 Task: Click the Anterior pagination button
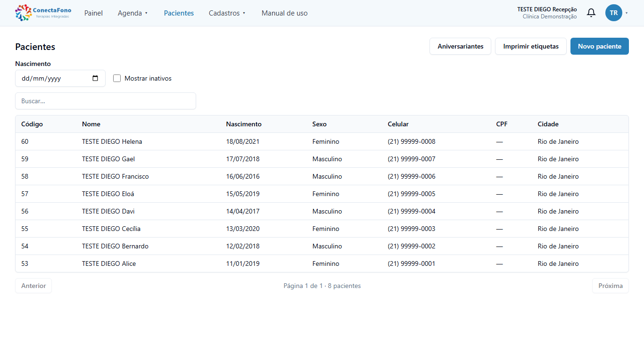pyautogui.click(x=33, y=286)
